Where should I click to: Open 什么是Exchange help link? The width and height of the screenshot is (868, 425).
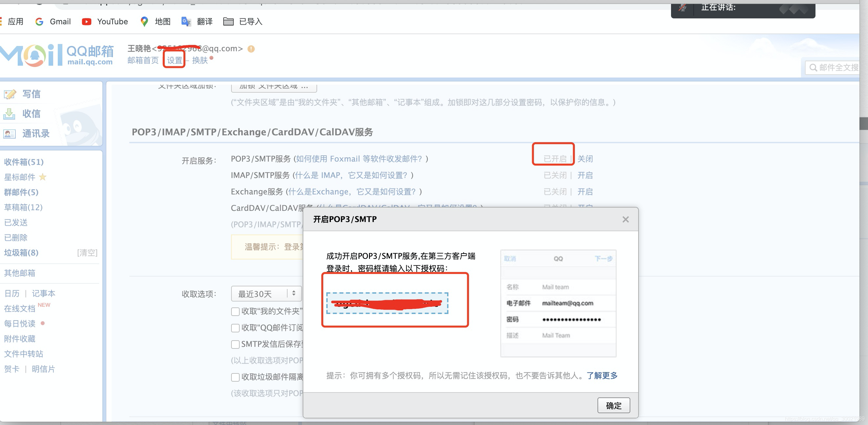pos(352,192)
